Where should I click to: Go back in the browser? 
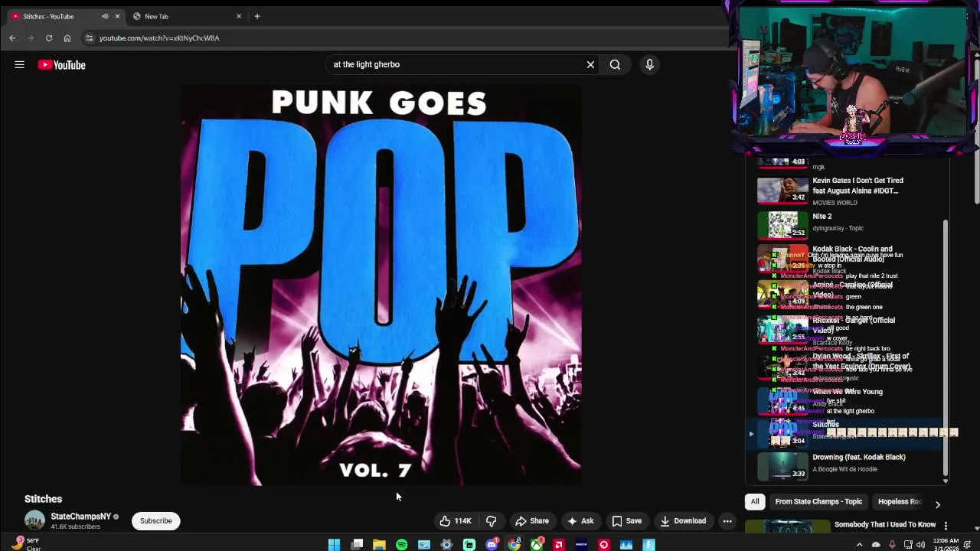point(12,37)
